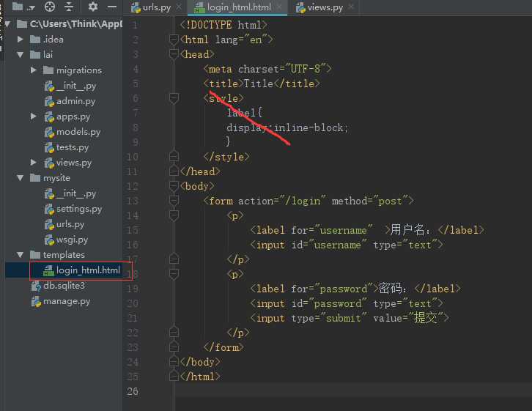Click the scroll-from-source crosshair icon
The height and width of the screenshot is (411, 532).
[50, 7]
